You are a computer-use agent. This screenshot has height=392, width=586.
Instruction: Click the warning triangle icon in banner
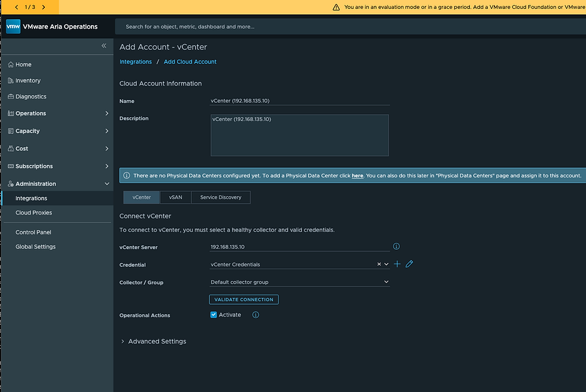[336, 7]
